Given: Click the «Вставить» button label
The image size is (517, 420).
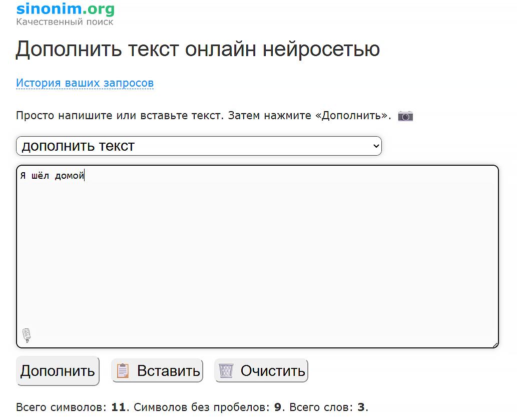Looking at the screenshot, I should 168,371.
